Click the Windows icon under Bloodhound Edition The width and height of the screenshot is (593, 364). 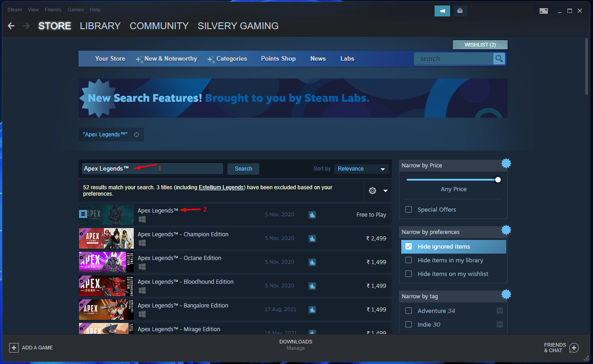pyautogui.click(x=142, y=291)
